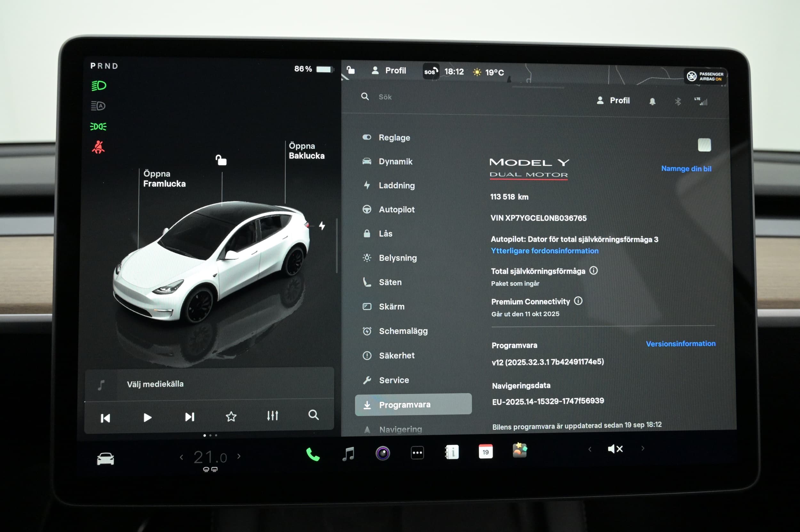This screenshot has width=800, height=532.
Task: Skip to previous track
Action: (x=105, y=418)
